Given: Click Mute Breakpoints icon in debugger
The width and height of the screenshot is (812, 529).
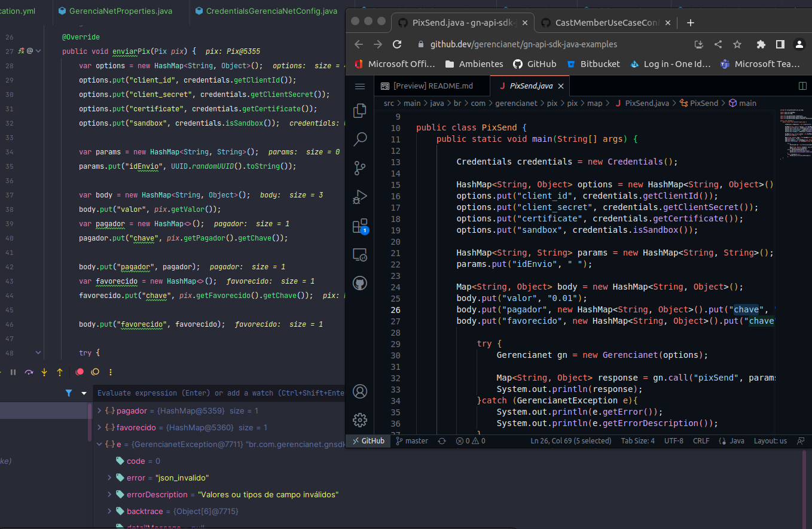Looking at the screenshot, I should coord(95,372).
